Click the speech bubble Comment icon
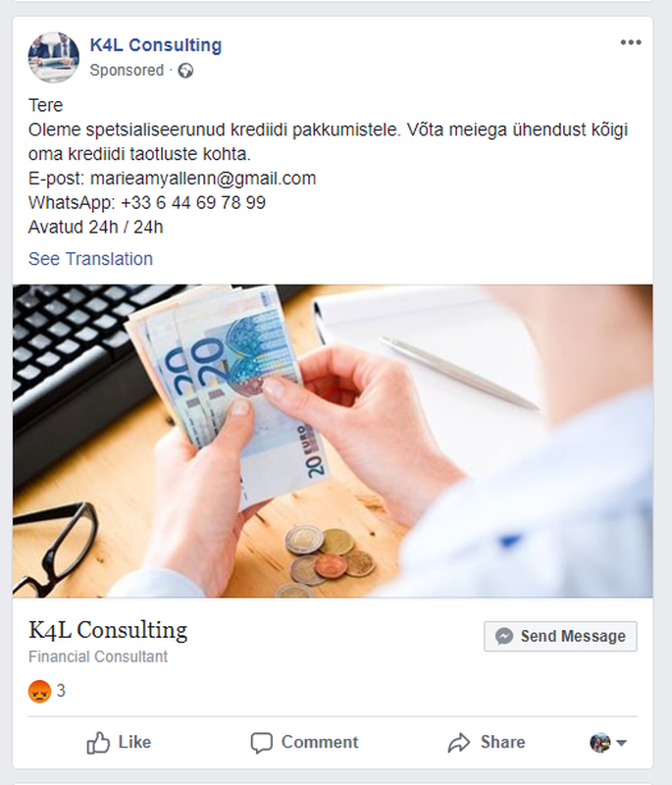672x785 pixels. pyautogui.click(x=262, y=743)
